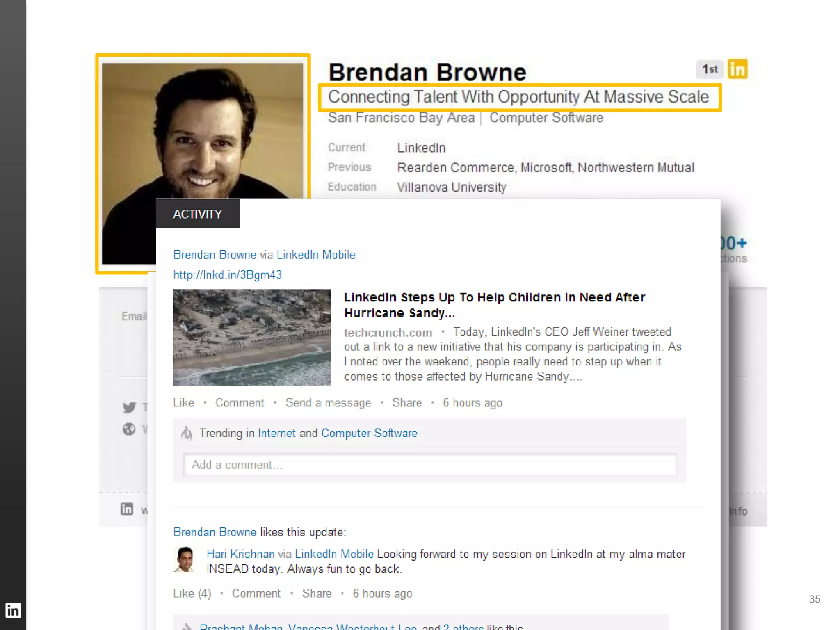
Task: Open the Internet trending link
Action: pyautogui.click(x=276, y=433)
